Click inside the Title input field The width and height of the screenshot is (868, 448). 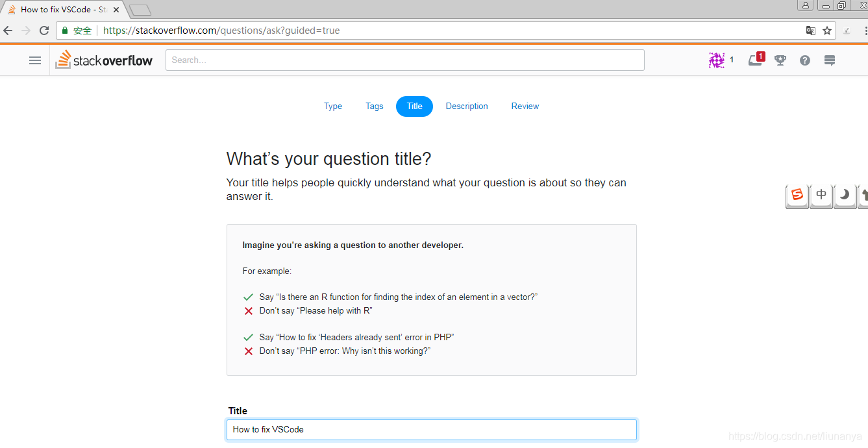point(431,429)
